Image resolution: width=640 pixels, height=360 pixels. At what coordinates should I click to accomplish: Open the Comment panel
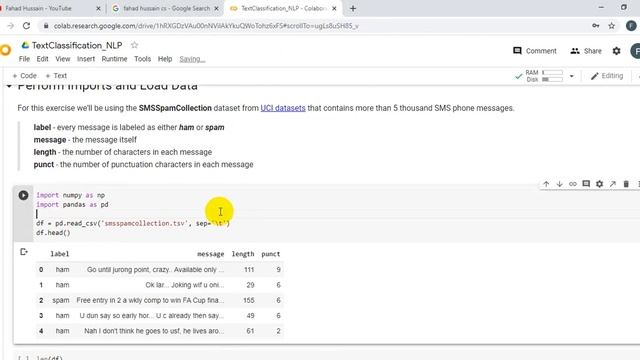click(535, 51)
